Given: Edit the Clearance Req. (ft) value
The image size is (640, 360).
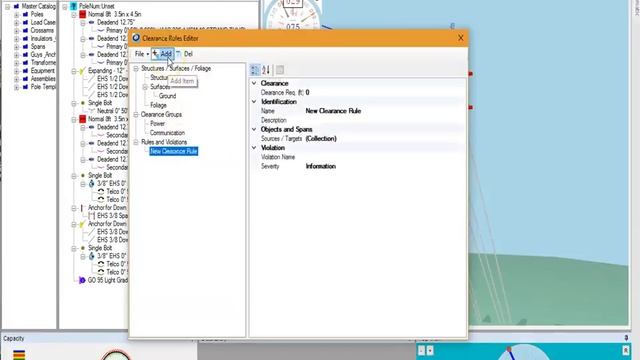Looking at the screenshot, I should tap(384, 93).
